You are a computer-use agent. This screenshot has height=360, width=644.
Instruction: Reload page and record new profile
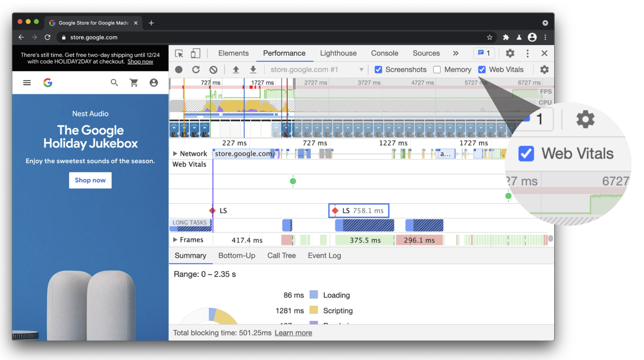[x=196, y=69]
